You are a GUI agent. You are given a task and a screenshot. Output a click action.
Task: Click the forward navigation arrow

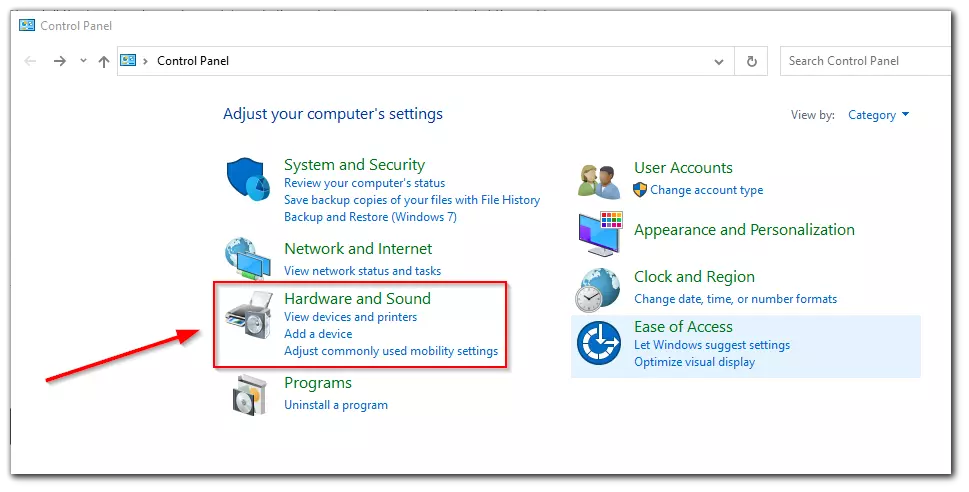click(60, 61)
